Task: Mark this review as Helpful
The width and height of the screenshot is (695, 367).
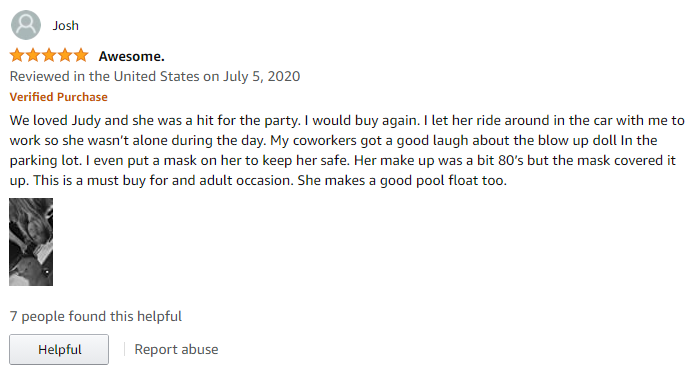Action: [x=59, y=350]
